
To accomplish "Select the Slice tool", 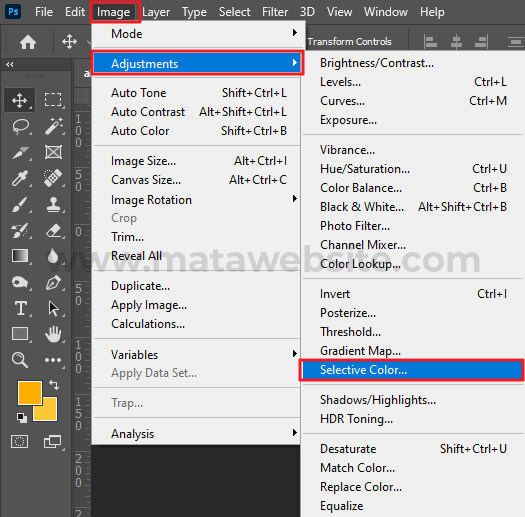I will click(20, 153).
